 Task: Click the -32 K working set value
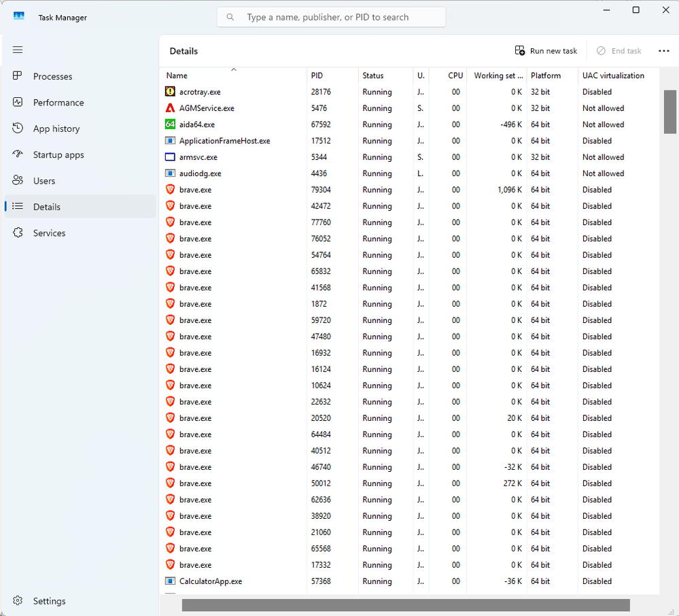pos(512,467)
